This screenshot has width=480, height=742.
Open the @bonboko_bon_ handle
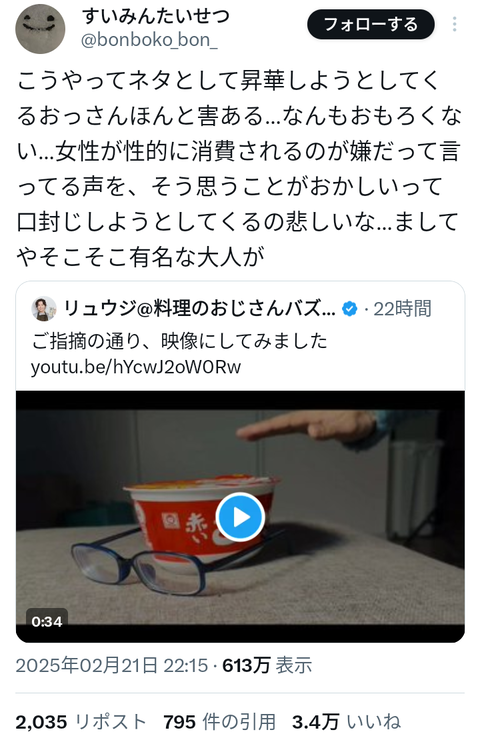(149, 40)
